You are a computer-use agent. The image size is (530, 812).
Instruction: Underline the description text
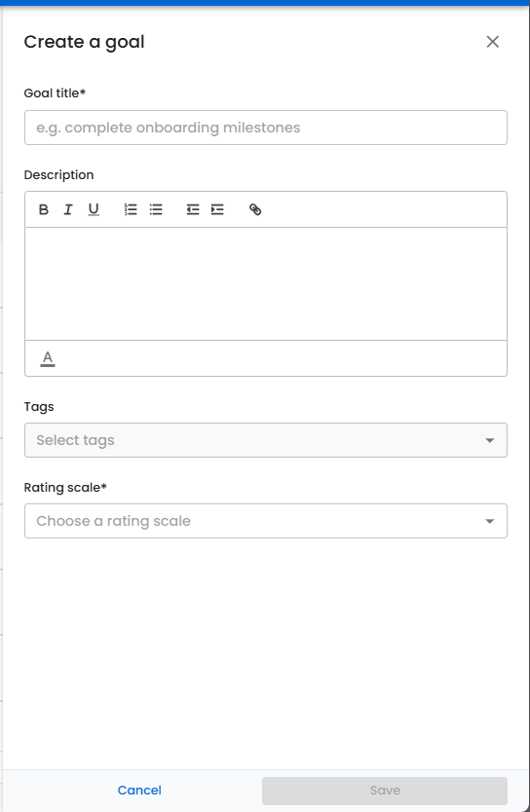(x=94, y=209)
